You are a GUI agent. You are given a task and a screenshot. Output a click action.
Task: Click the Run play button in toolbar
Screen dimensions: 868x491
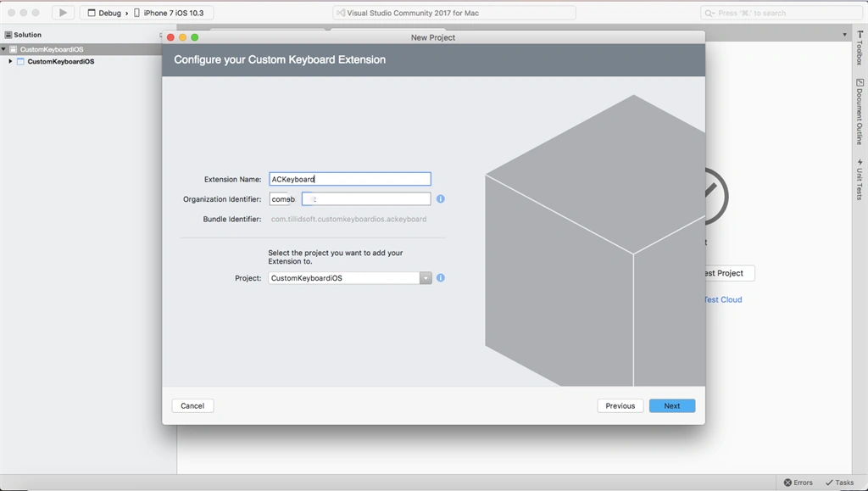coord(63,13)
